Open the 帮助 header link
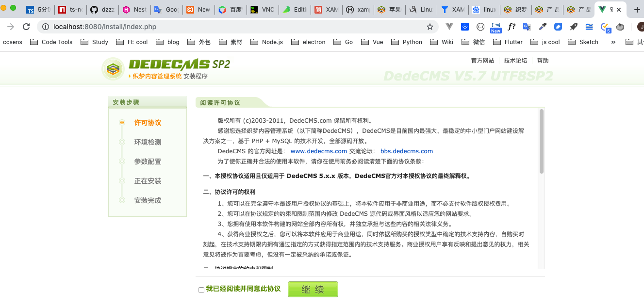Viewport: 644px width, 307px height. tap(543, 61)
